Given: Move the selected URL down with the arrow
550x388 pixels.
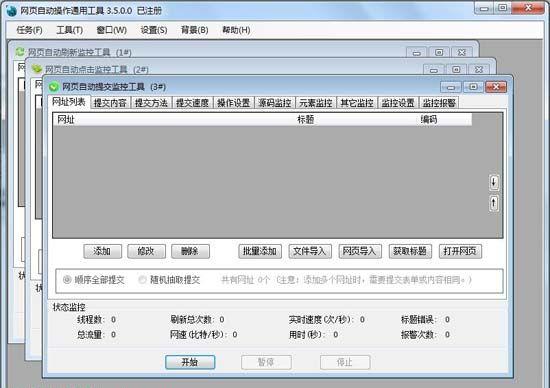Looking at the screenshot, I should pos(494,182).
